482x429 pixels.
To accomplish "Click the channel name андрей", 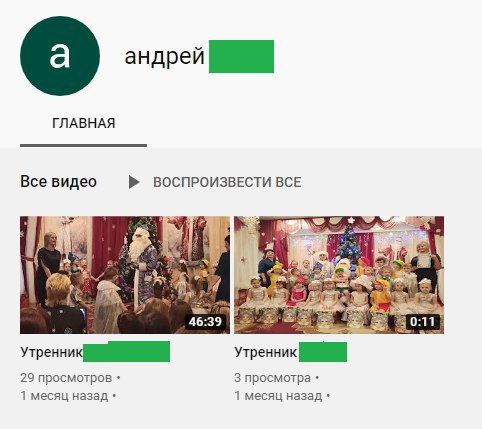I will point(164,56).
